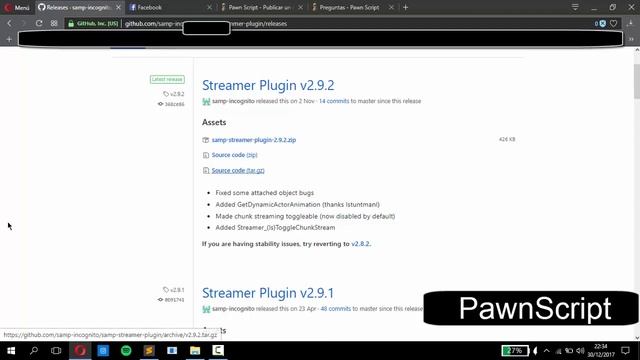640x360 pixels.
Task: Reload the current page
Action: [39, 24]
